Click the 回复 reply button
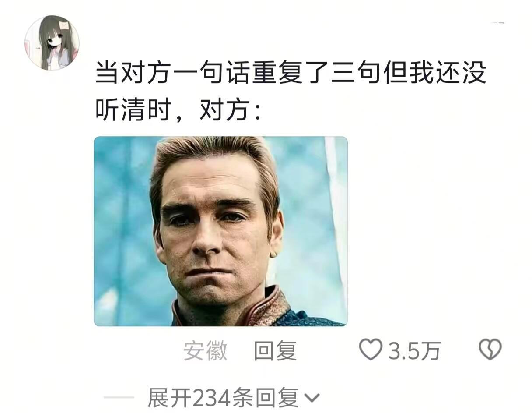 [x=275, y=351]
